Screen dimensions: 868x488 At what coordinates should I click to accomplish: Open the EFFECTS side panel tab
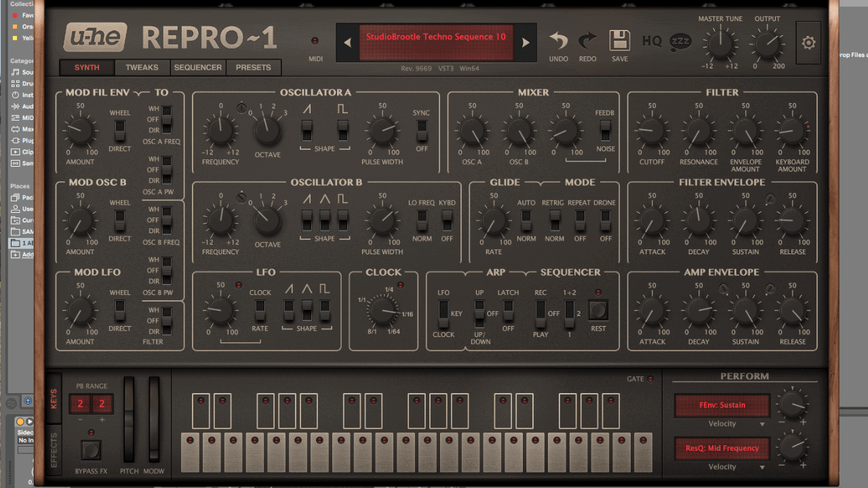coord(54,450)
